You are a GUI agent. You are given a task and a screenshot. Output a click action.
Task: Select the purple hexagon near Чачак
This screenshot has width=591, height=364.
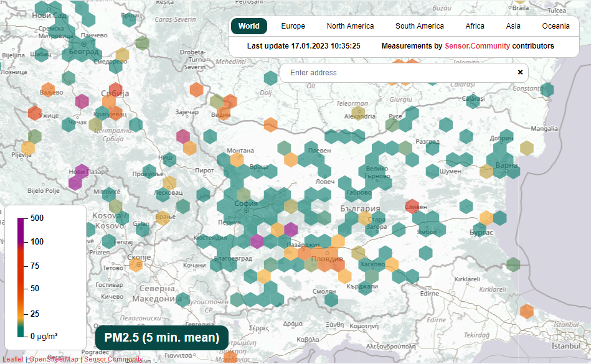[82, 101]
